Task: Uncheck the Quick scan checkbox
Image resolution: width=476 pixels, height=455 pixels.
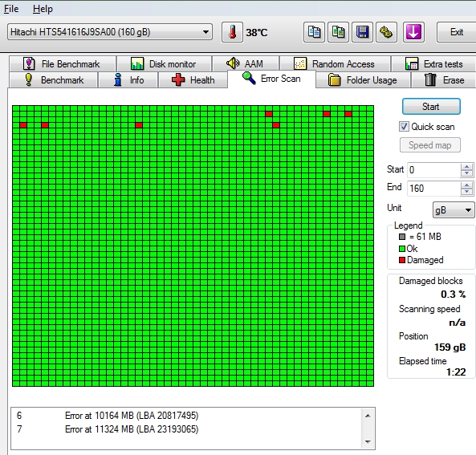Action: pos(404,127)
